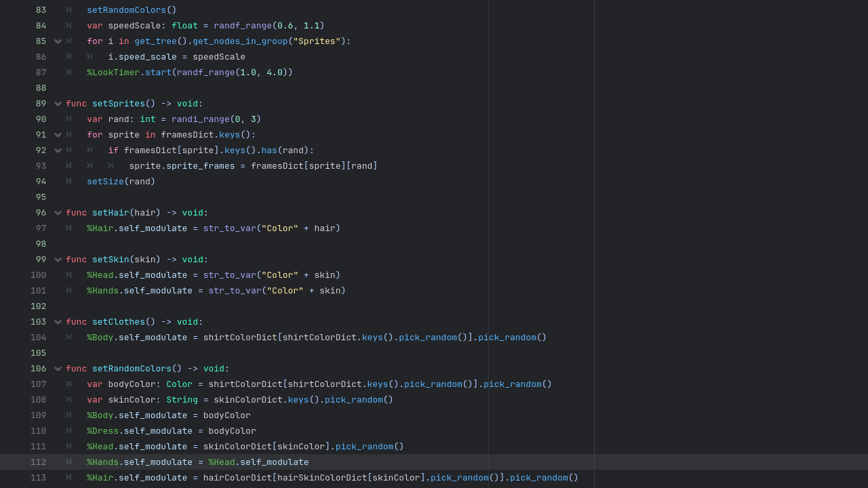Image resolution: width=868 pixels, height=488 pixels.
Task: Click the Color type hint for bodyColor
Action: pyautogui.click(x=179, y=384)
